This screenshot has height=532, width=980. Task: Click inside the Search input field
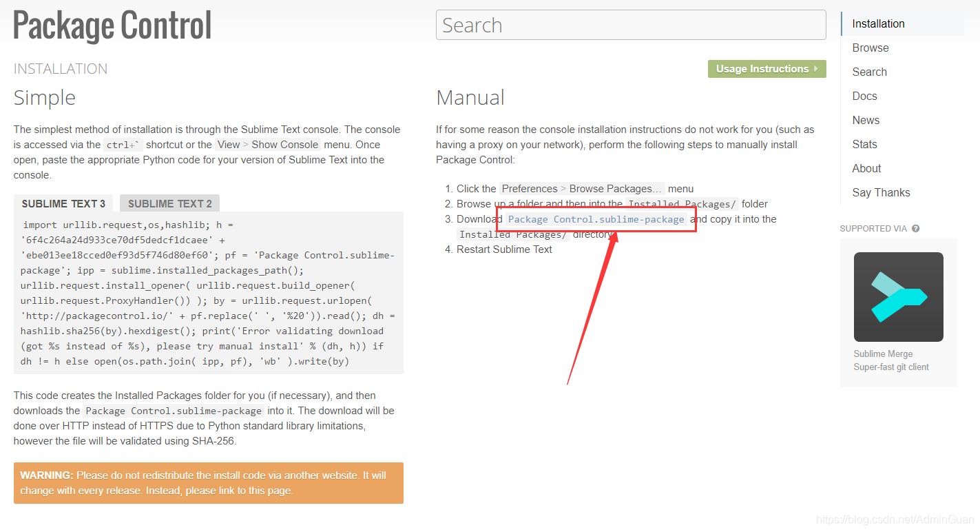tap(630, 24)
